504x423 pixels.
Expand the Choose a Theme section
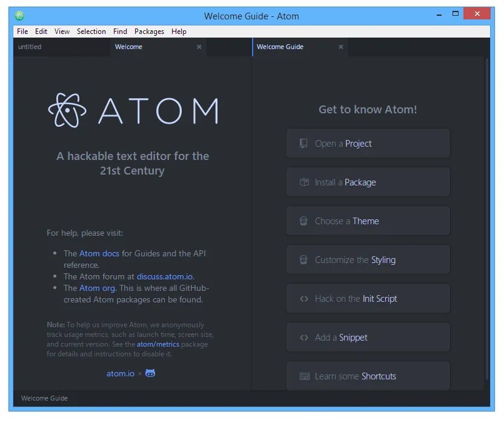pyautogui.click(x=368, y=221)
